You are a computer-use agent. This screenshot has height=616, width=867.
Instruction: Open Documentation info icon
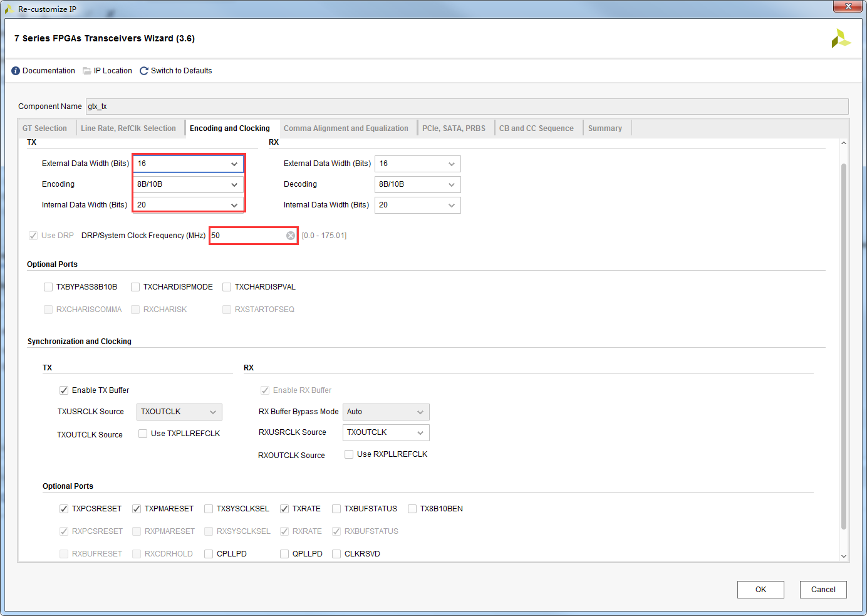click(16, 71)
